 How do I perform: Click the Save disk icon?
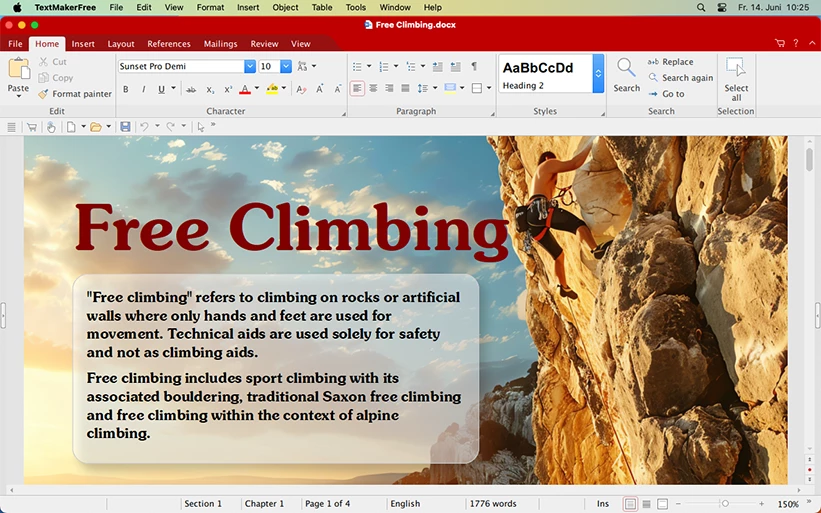click(125, 127)
